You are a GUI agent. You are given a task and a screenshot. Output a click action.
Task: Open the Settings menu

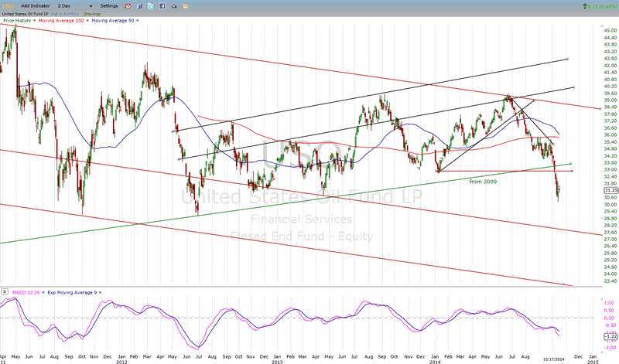point(111,5)
